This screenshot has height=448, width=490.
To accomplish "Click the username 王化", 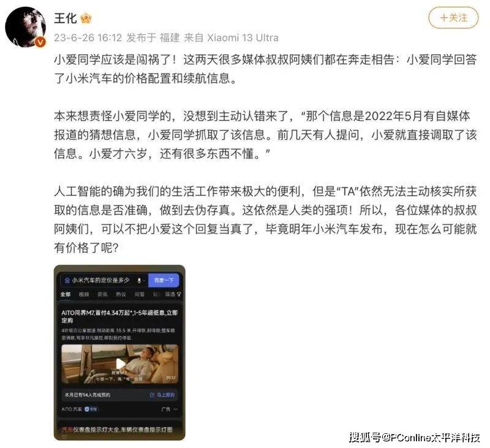I will (x=66, y=18).
